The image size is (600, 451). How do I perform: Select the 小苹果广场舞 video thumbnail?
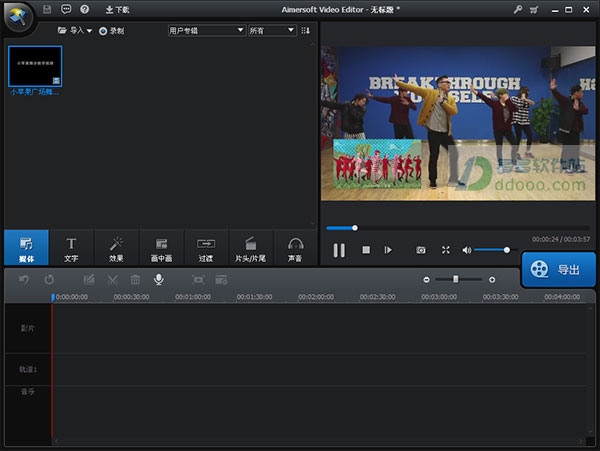coord(35,66)
